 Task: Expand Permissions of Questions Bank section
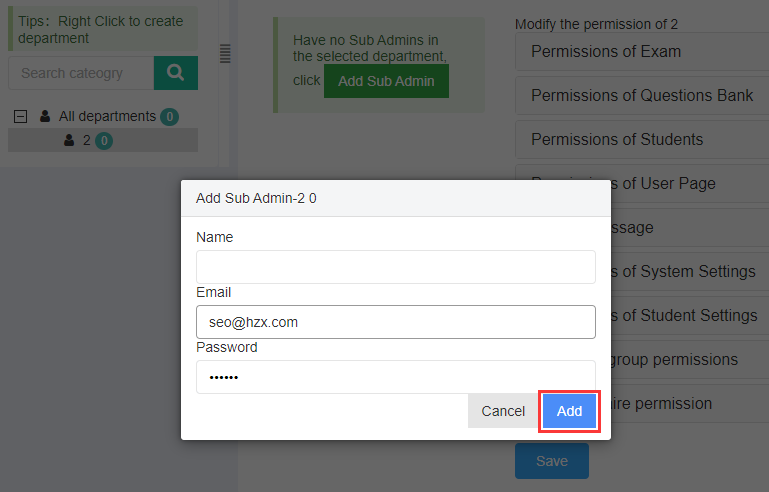click(642, 95)
